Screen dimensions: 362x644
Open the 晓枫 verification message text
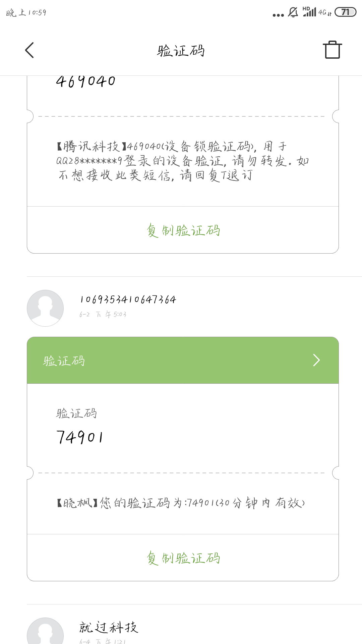[181, 503]
